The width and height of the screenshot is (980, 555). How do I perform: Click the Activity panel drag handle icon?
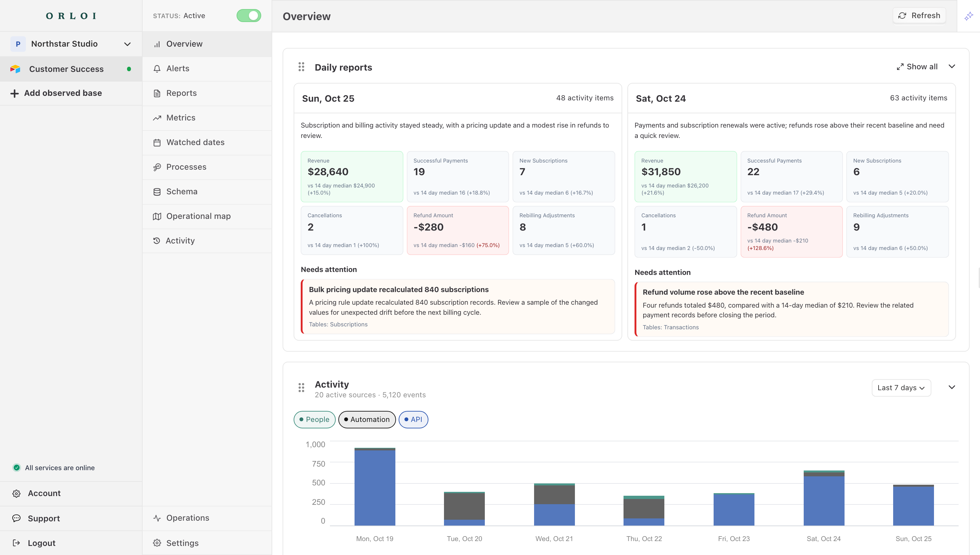301,388
